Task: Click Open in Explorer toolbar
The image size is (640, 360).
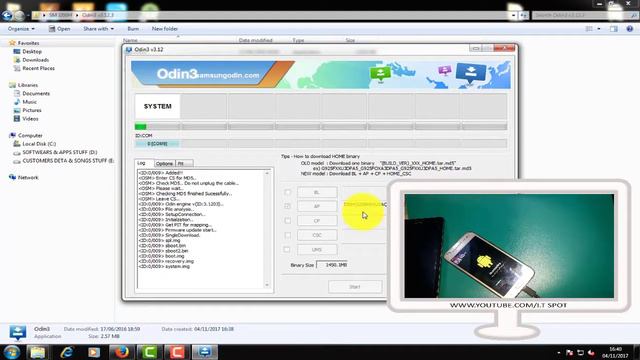Action: pos(60,29)
